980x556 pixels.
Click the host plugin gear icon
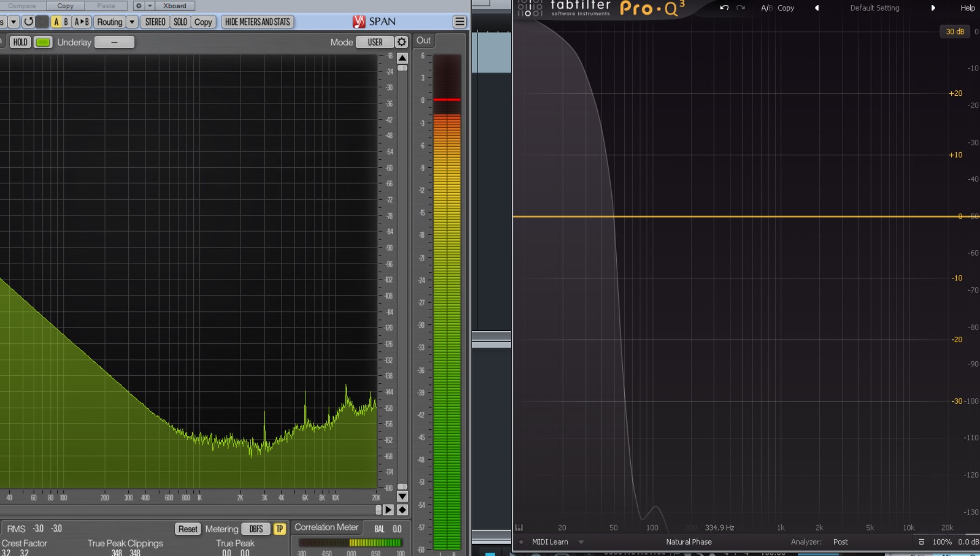point(139,5)
